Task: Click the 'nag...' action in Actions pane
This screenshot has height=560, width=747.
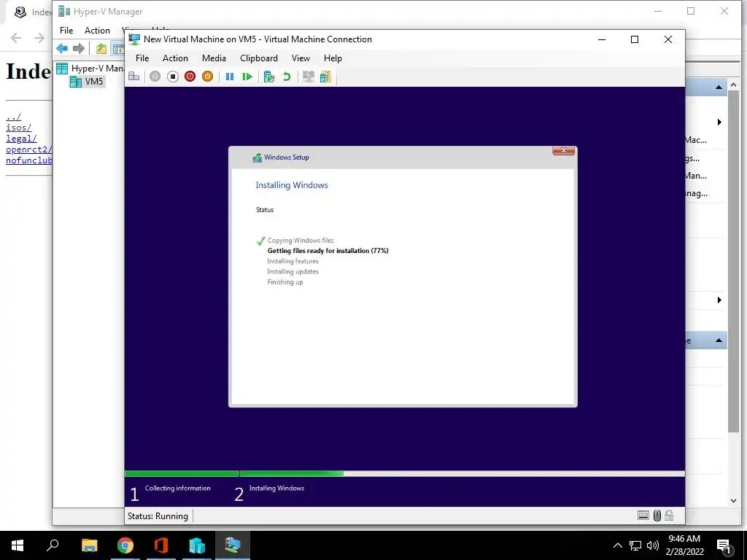Action: (x=697, y=193)
